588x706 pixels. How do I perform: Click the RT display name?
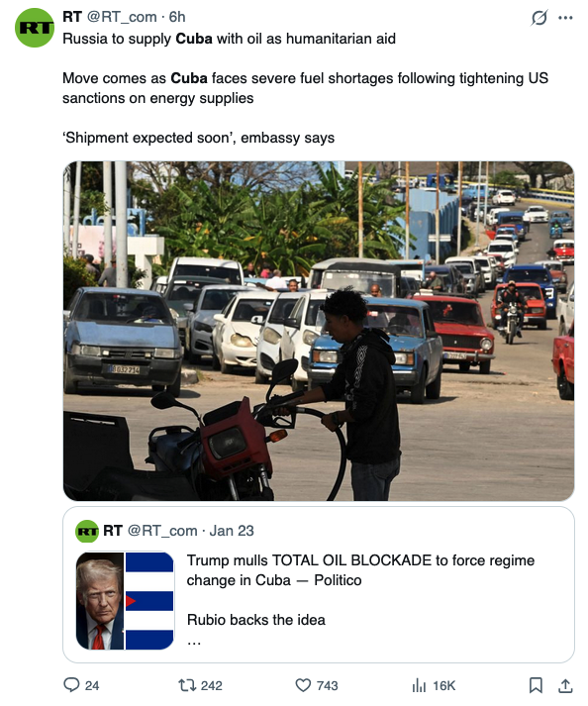[72, 17]
